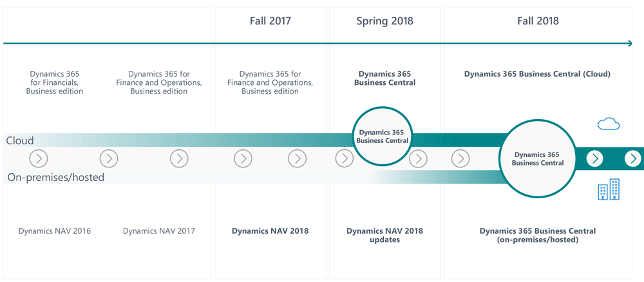Click the bold "Dynamics NAV 2018" text under Fall 2017
644x282 pixels.
point(270,231)
